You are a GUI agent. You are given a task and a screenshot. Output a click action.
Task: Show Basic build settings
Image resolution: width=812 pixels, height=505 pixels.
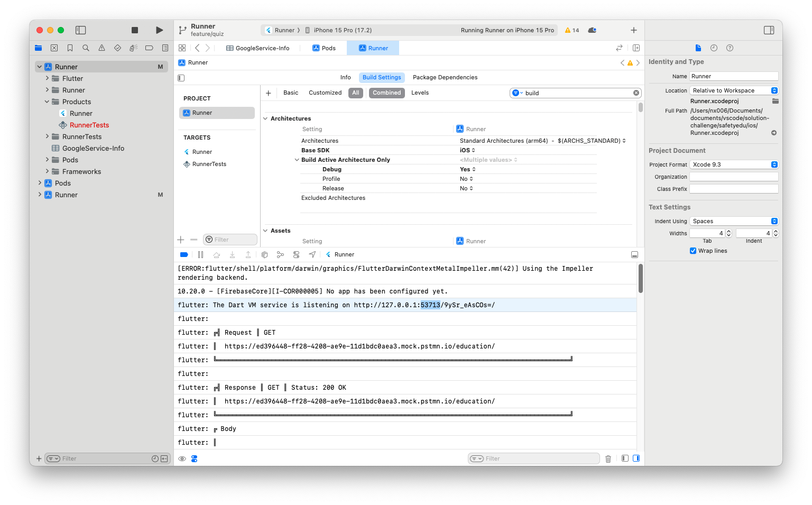coord(291,93)
